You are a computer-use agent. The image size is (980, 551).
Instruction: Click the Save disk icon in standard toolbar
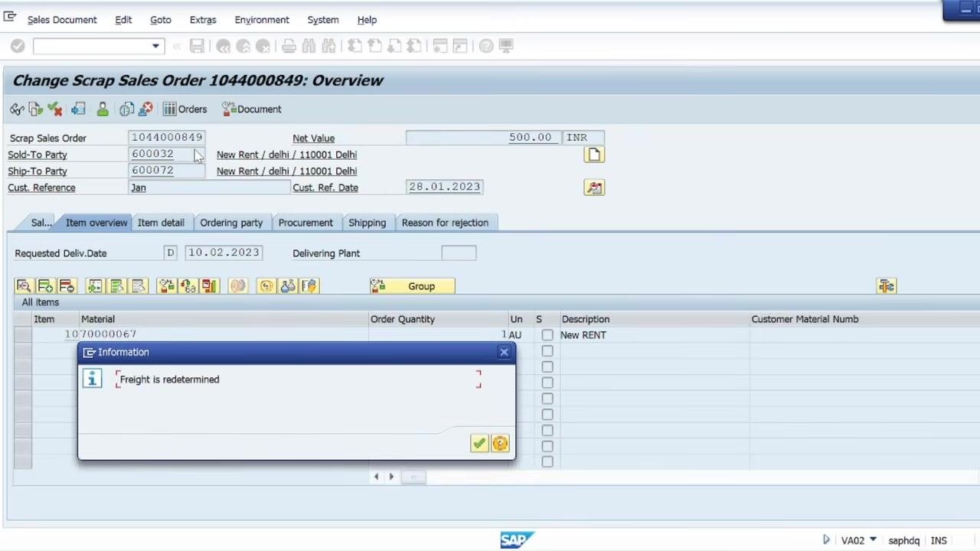(x=197, y=47)
